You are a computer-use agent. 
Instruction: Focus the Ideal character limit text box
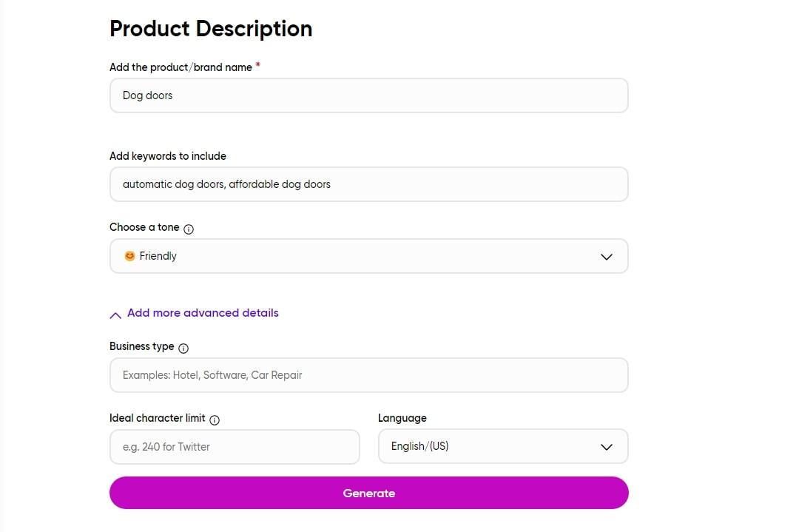pyautogui.click(x=235, y=447)
